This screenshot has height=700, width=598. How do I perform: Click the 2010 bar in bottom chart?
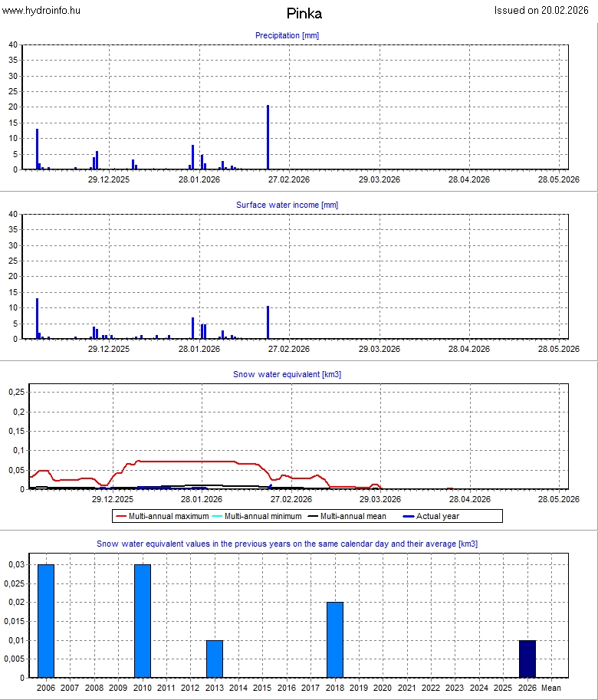coord(143,621)
